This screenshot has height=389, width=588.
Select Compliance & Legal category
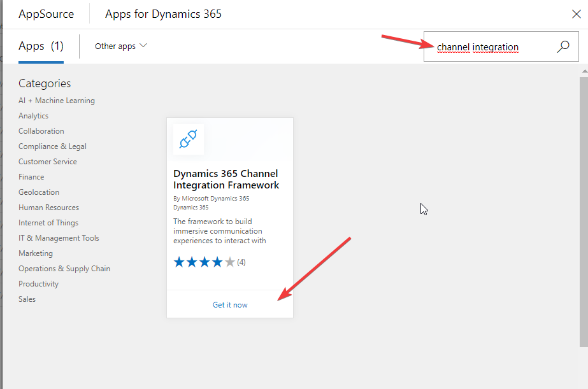[52, 146]
